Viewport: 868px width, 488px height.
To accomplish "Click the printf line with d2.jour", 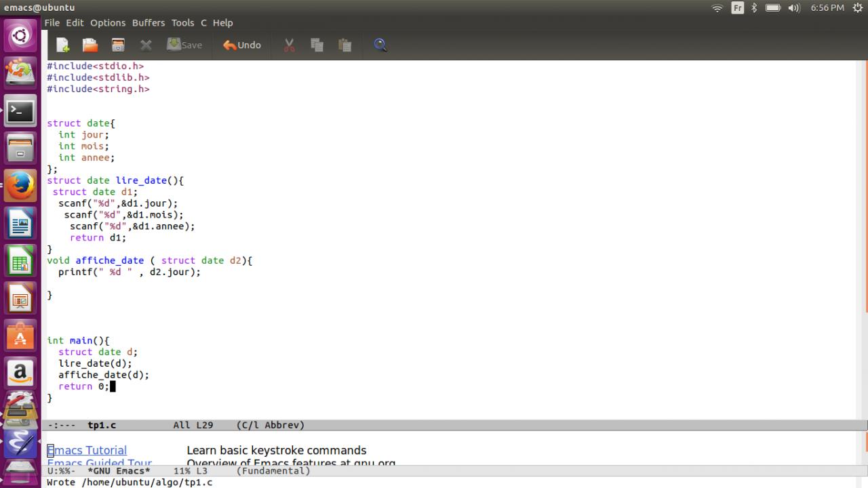I will point(130,272).
